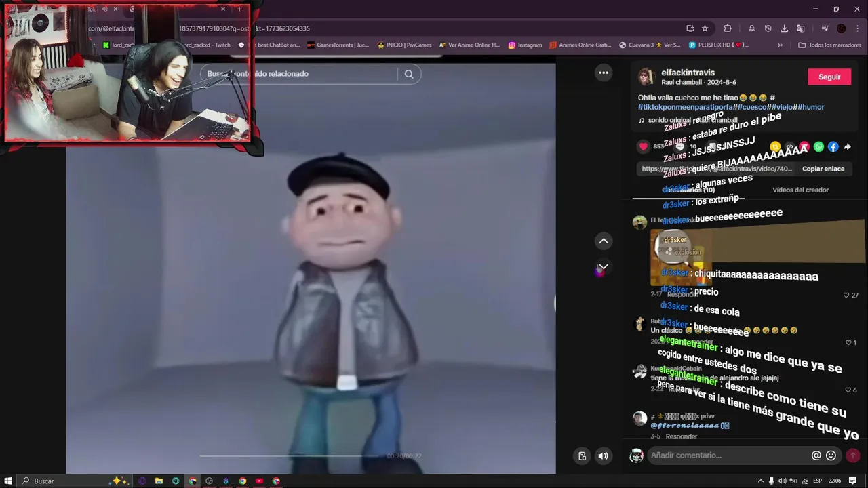
Task: Open Chrome history clock icon
Action: [768, 28]
